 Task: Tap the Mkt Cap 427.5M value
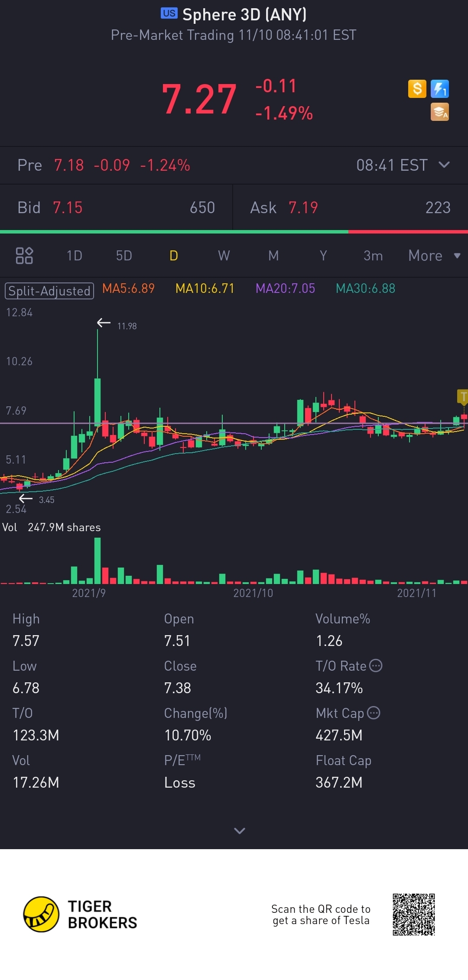339,735
